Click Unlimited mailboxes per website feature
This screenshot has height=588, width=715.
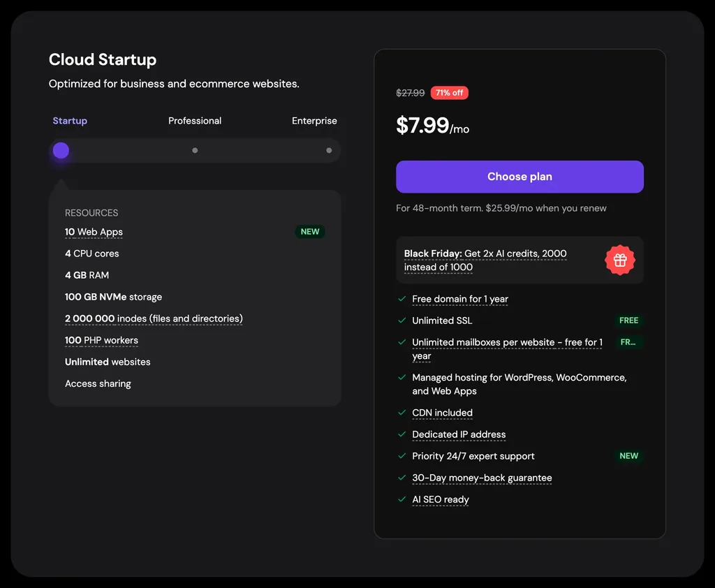(507, 349)
